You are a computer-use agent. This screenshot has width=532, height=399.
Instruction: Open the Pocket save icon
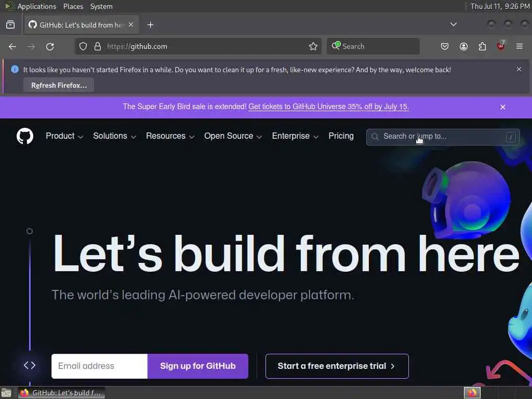445,46
